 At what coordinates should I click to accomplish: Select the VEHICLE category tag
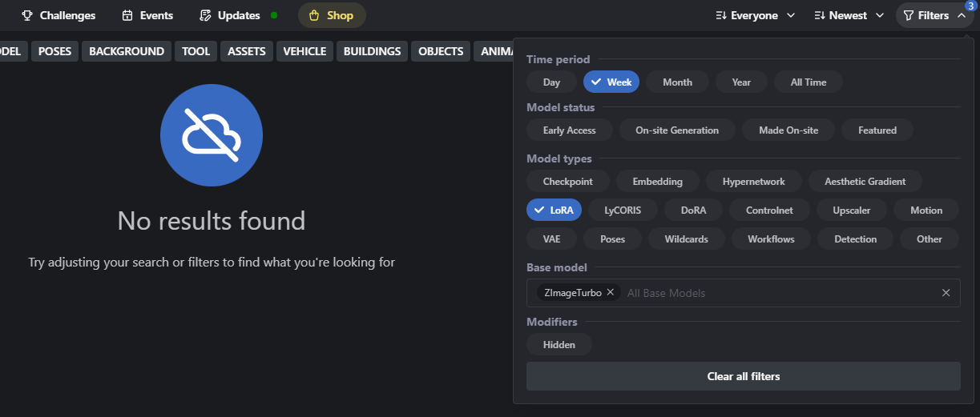[304, 51]
